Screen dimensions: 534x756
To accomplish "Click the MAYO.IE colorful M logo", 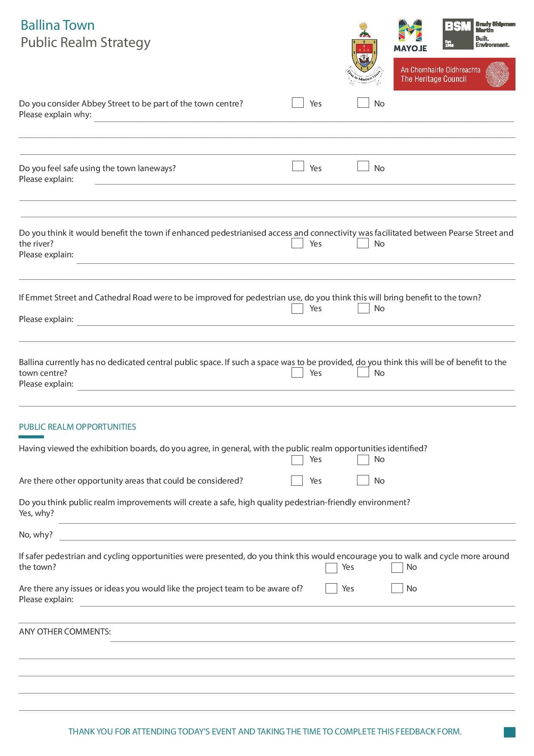I will (x=410, y=35).
